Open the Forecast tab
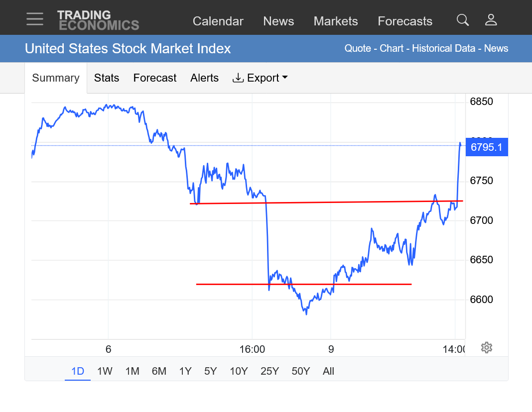532x412 pixels. click(154, 78)
